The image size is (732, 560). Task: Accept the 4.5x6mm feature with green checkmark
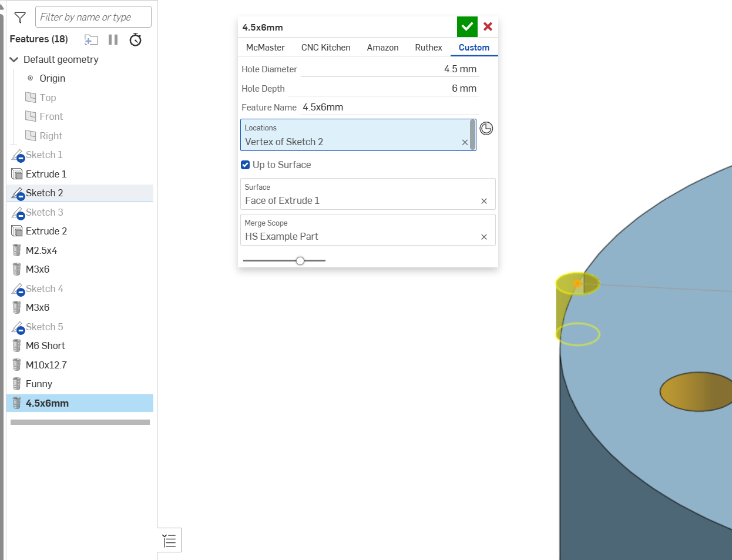point(467,26)
